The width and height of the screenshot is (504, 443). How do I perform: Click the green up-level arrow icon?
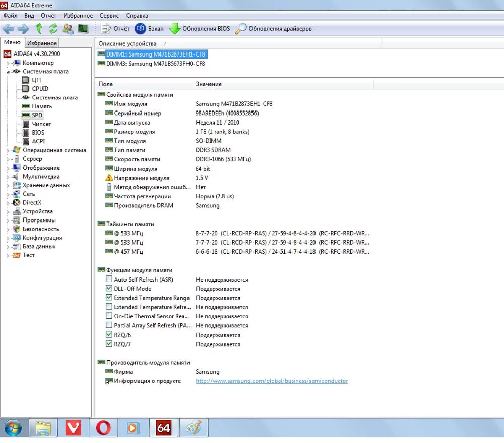39,29
